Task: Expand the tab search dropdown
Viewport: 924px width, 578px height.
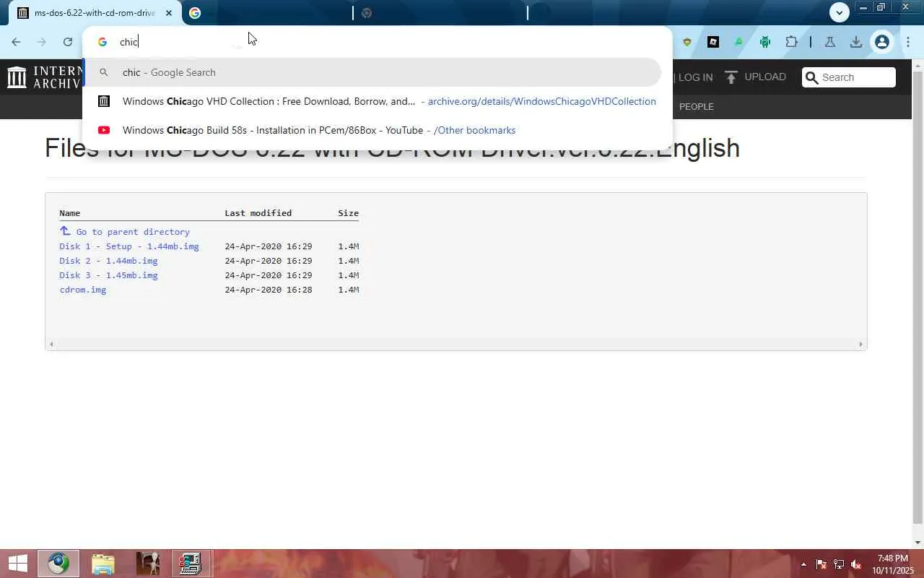Action: click(x=839, y=12)
